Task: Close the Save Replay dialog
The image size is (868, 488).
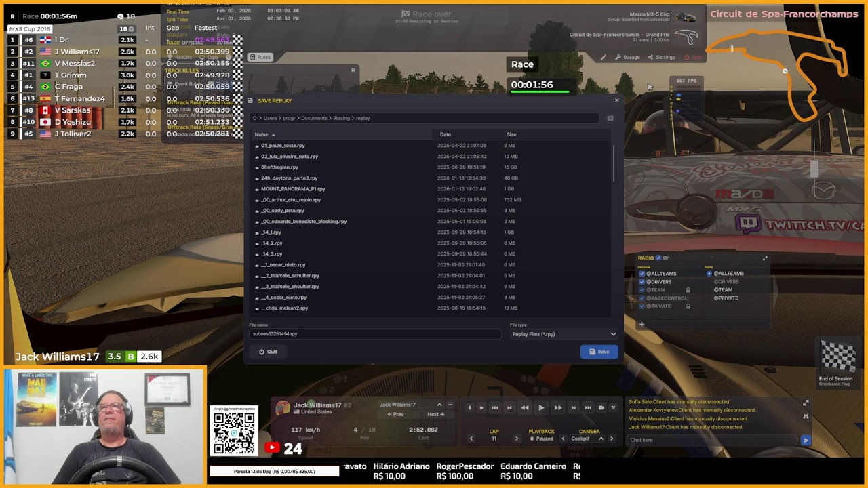Action: [x=616, y=100]
